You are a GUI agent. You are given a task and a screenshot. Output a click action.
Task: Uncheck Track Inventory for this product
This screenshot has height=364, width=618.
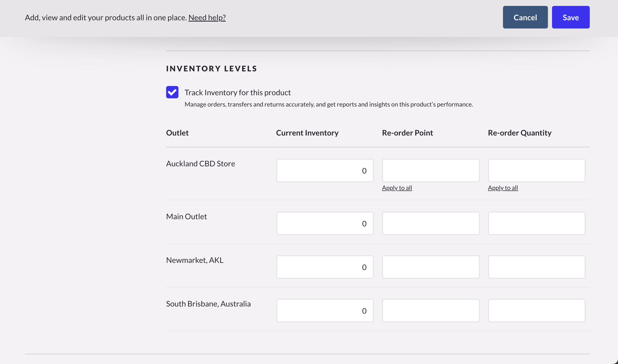(172, 92)
